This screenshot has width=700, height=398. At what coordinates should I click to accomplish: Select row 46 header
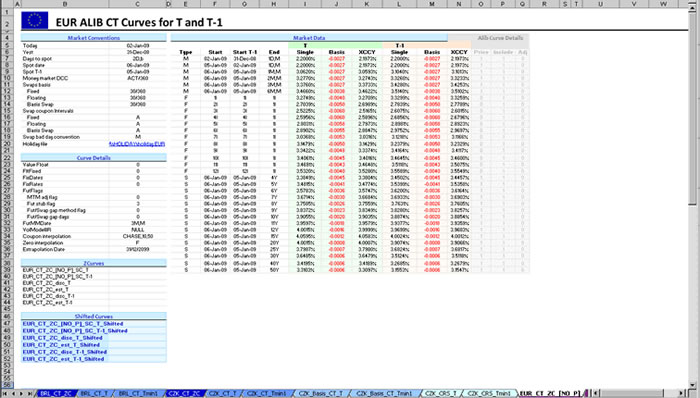pos(7,316)
